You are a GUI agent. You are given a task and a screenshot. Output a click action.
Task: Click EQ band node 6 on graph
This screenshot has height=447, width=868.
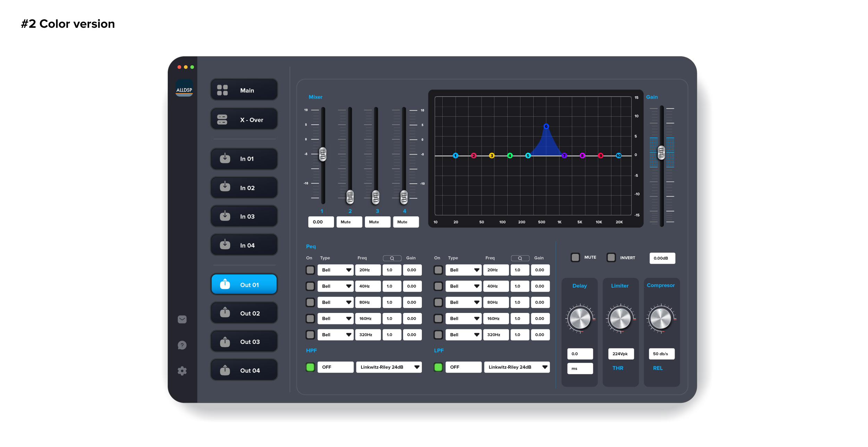pos(546,126)
